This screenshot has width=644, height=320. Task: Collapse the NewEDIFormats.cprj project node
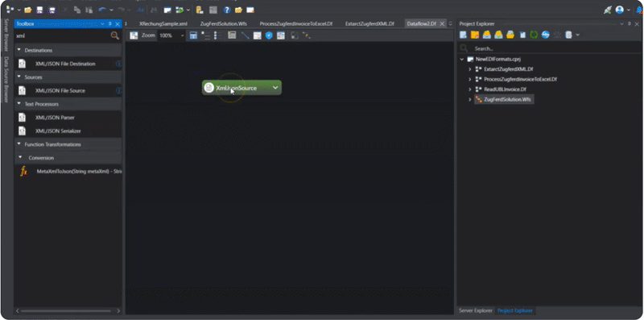462,59
